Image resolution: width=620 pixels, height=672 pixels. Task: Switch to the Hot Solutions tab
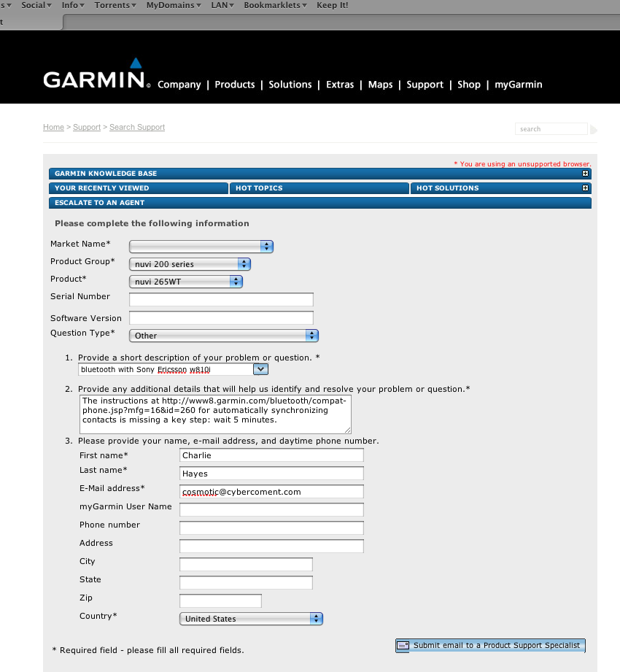click(x=501, y=188)
